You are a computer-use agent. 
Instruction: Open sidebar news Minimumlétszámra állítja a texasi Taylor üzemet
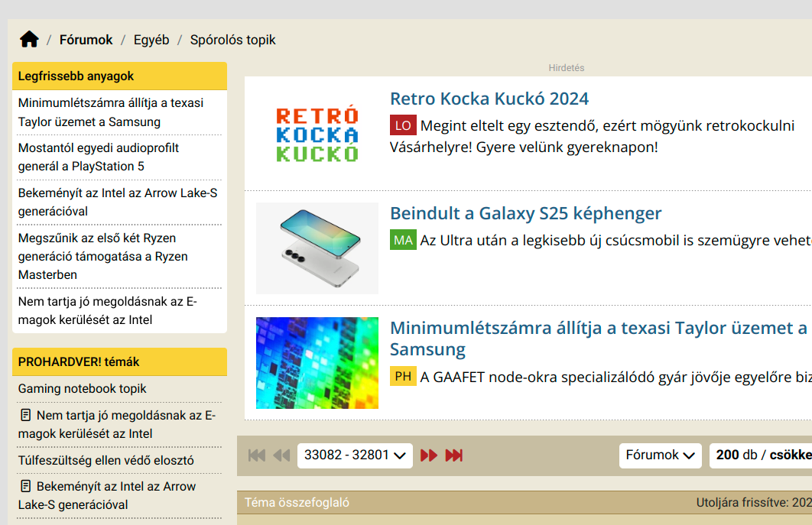click(111, 112)
